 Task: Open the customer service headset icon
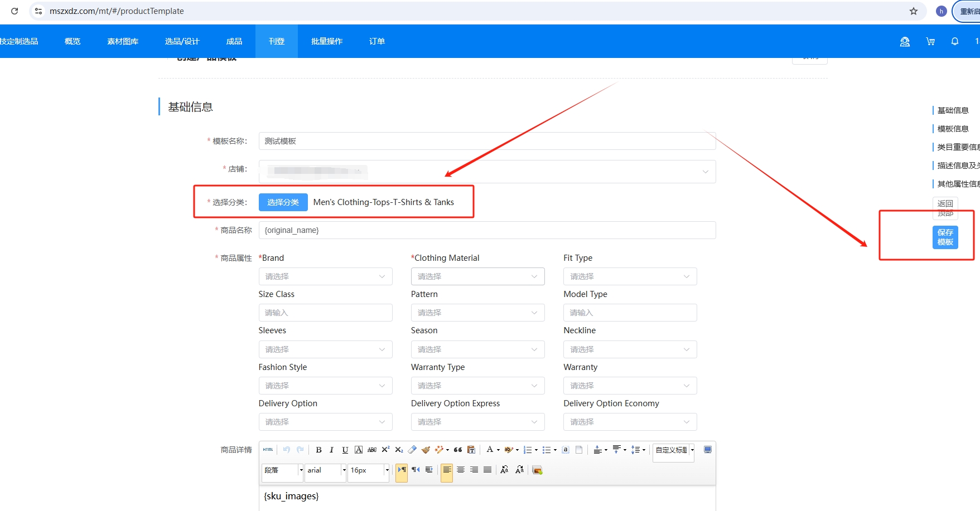[x=905, y=41]
